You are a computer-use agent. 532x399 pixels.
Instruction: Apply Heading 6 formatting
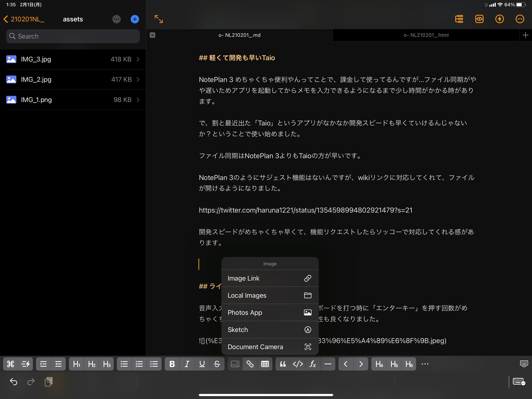[409, 364]
